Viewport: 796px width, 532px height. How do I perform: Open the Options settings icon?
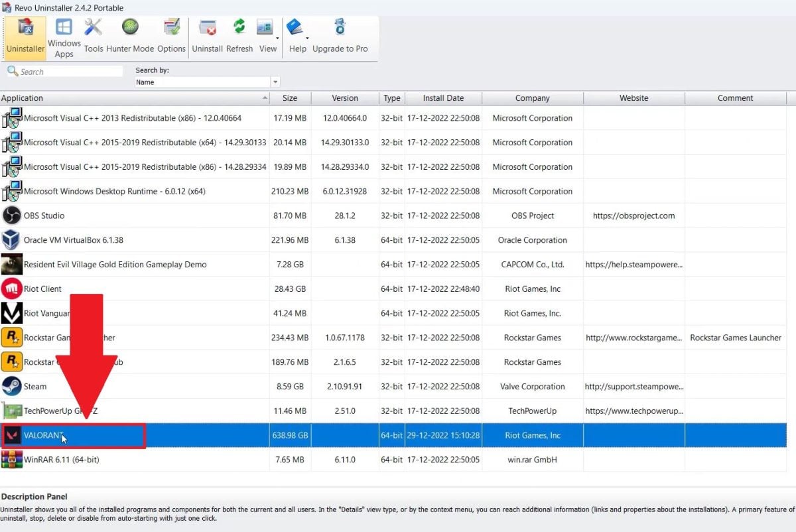tap(171, 38)
